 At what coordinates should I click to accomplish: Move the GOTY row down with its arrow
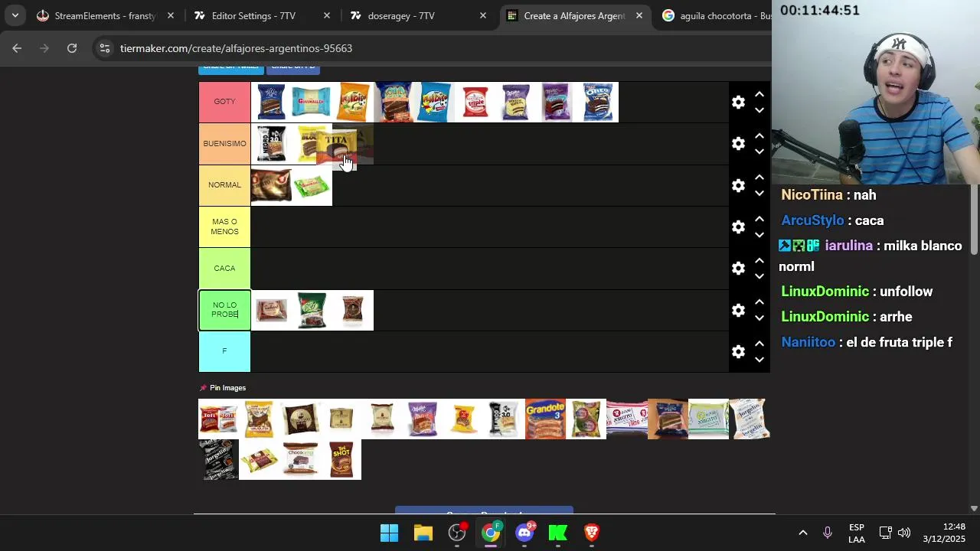coord(759,110)
